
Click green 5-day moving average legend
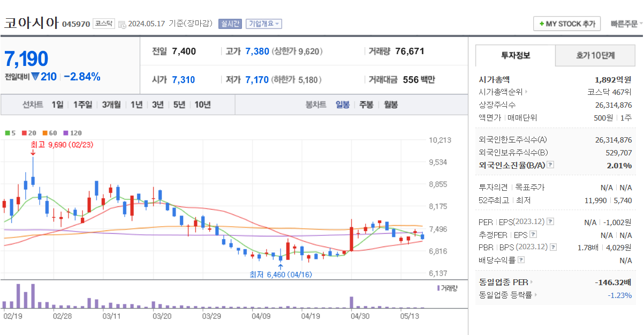click(x=10, y=132)
